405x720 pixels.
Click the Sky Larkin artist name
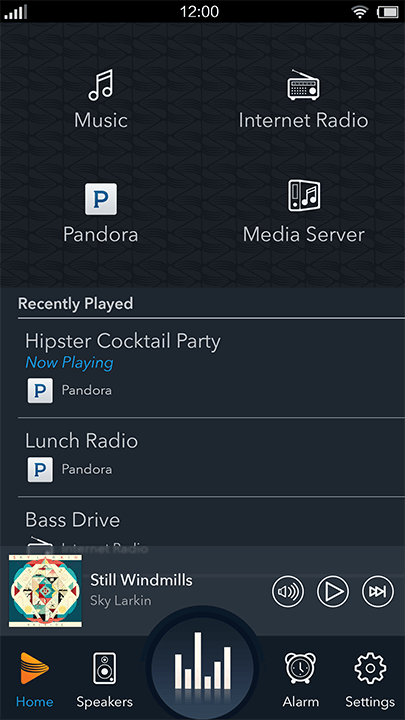[x=121, y=601]
